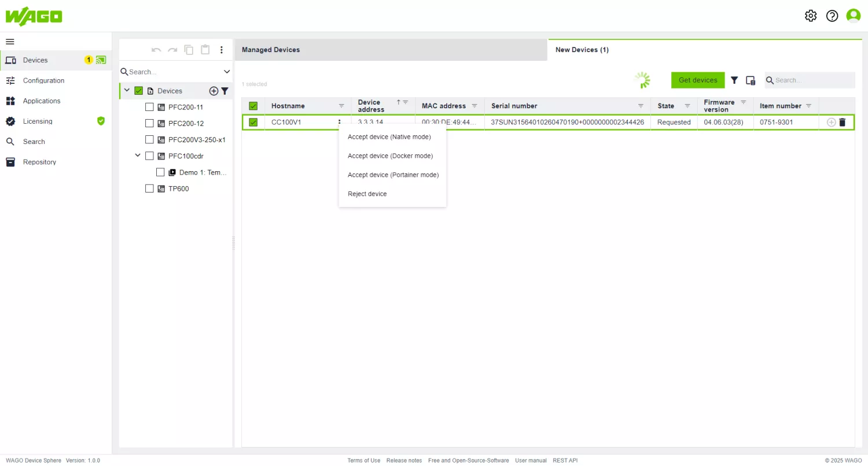Click the copy icon in tree toolbar
Image resolution: width=868 pixels, height=466 pixels.
click(x=189, y=50)
